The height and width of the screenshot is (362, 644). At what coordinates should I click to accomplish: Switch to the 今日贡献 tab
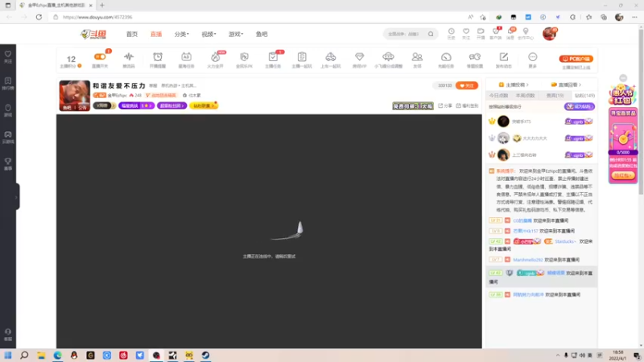(498, 95)
